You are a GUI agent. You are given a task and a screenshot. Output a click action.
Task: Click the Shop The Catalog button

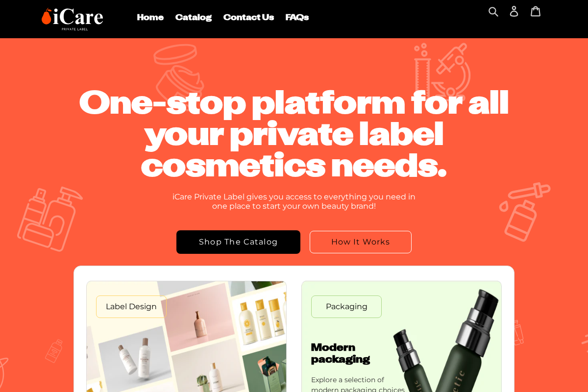point(238,242)
